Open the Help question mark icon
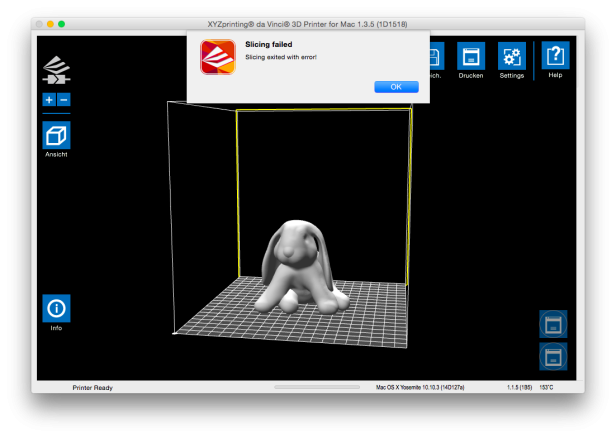This screenshot has width=616, height=438. 555,55
